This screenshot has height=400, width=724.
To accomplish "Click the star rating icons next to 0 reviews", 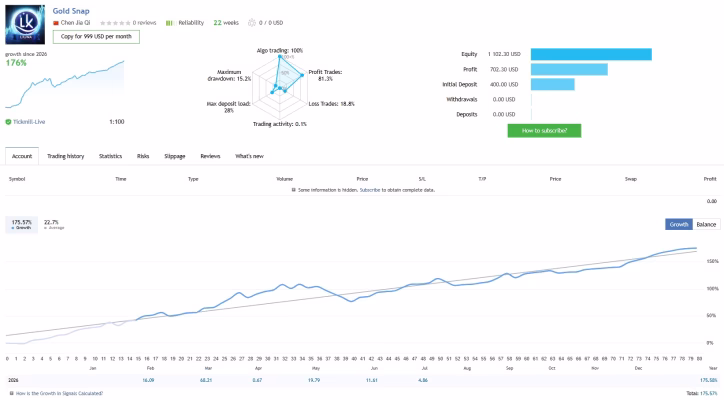I will tap(115, 23).
